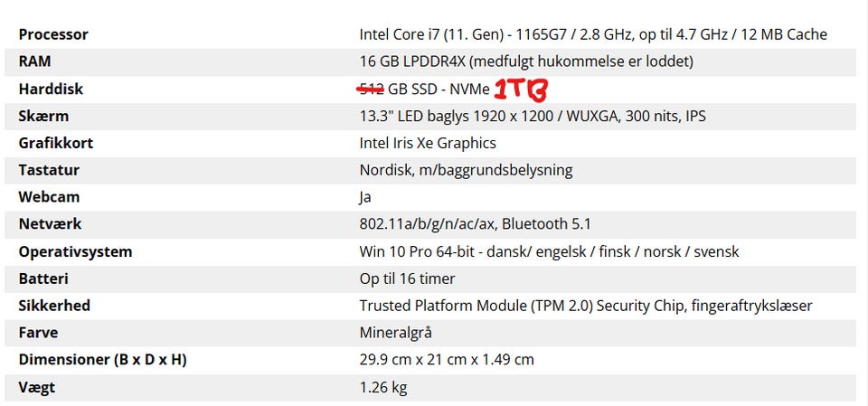The height and width of the screenshot is (406, 868).
Task: Select the Intel Core i7 processor description
Action: [x=592, y=34]
